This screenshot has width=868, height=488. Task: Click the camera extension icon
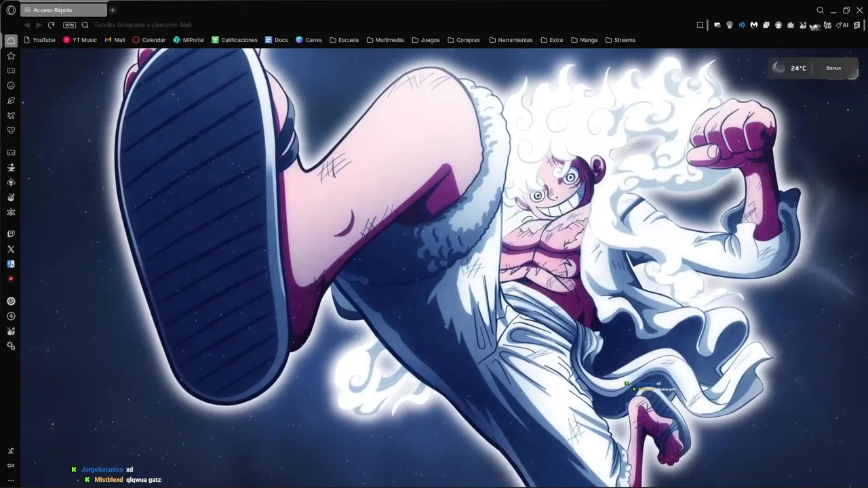pos(791,25)
